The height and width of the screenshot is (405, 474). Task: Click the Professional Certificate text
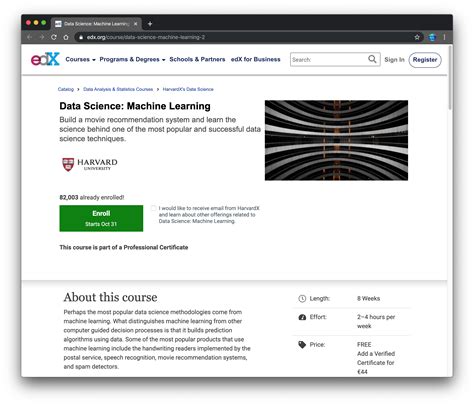pos(156,247)
